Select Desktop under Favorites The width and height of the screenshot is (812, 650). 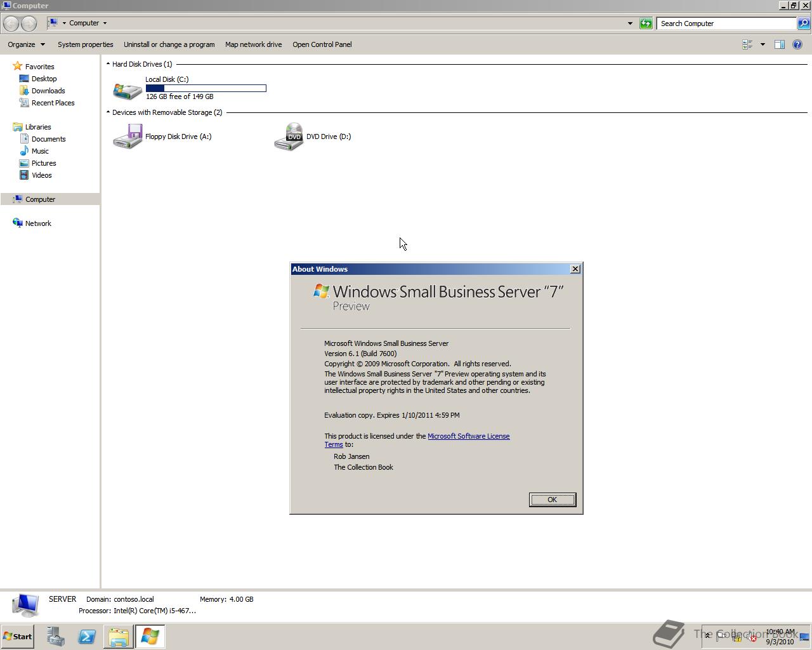coord(44,79)
